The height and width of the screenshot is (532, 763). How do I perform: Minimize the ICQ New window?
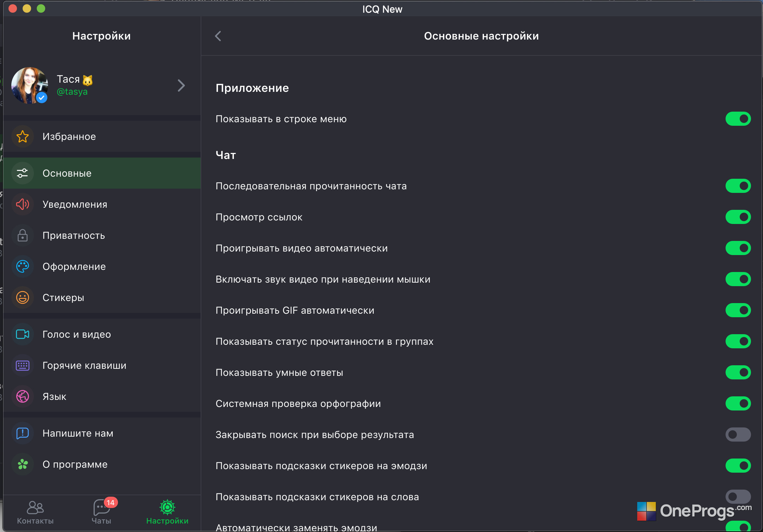point(27,8)
